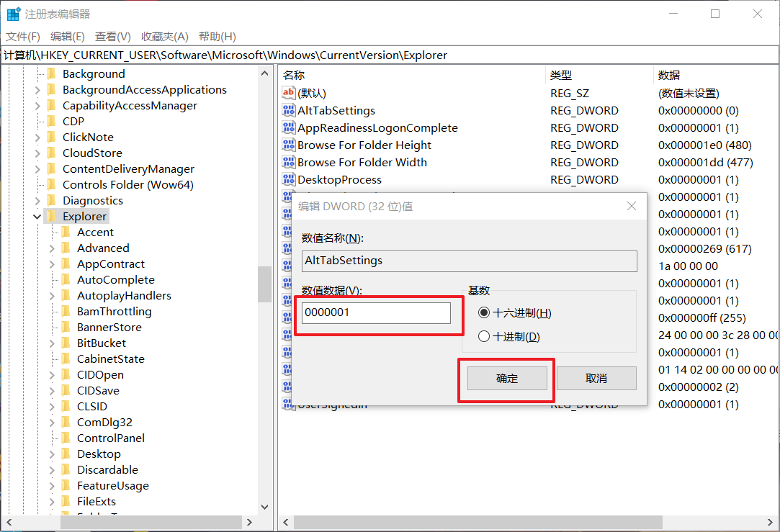Viewport: 780px width, 532px height.
Task: Click the (默认) string value icon
Action: click(x=288, y=93)
